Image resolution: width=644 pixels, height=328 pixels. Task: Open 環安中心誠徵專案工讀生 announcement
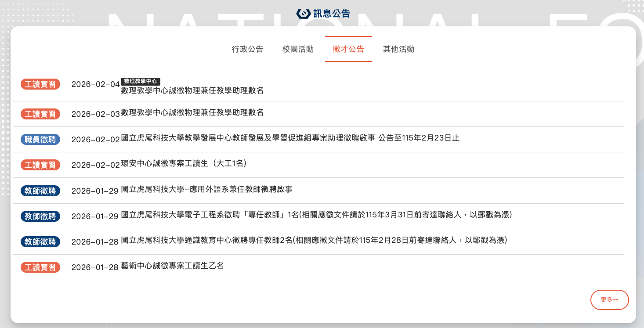click(x=184, y=164)
